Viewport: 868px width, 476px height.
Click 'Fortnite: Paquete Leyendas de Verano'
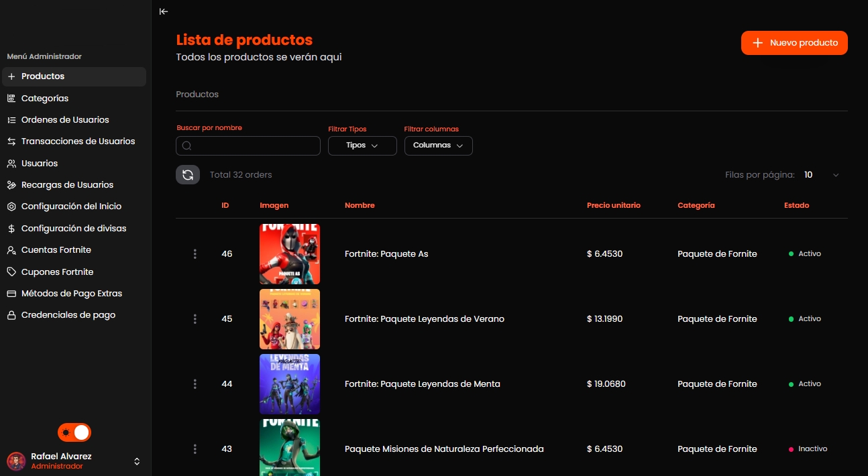425,319
